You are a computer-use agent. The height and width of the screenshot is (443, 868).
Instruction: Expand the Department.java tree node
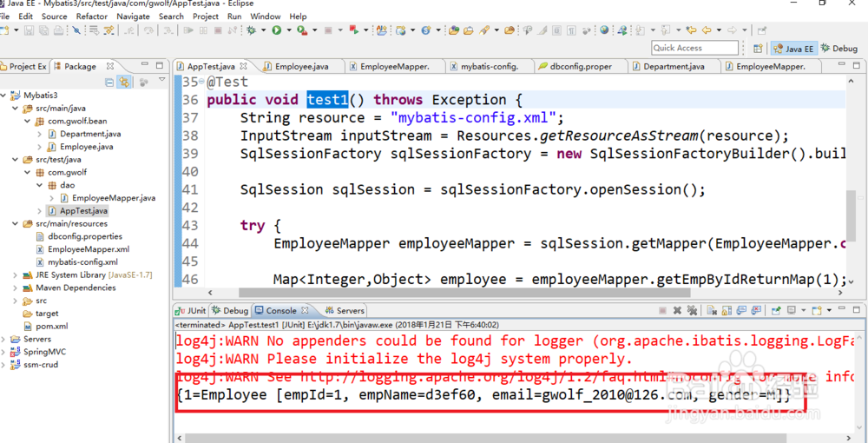pos(39,134)
